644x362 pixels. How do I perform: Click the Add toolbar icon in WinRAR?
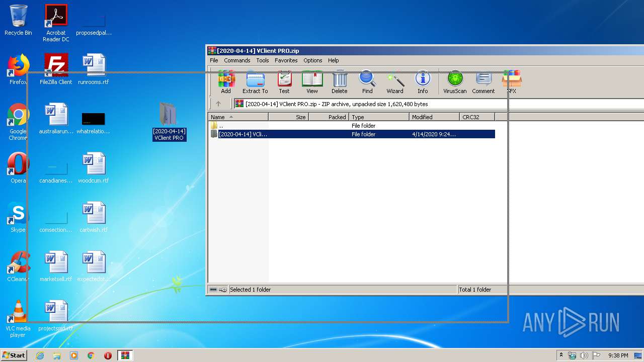click(x=226, y=82)
